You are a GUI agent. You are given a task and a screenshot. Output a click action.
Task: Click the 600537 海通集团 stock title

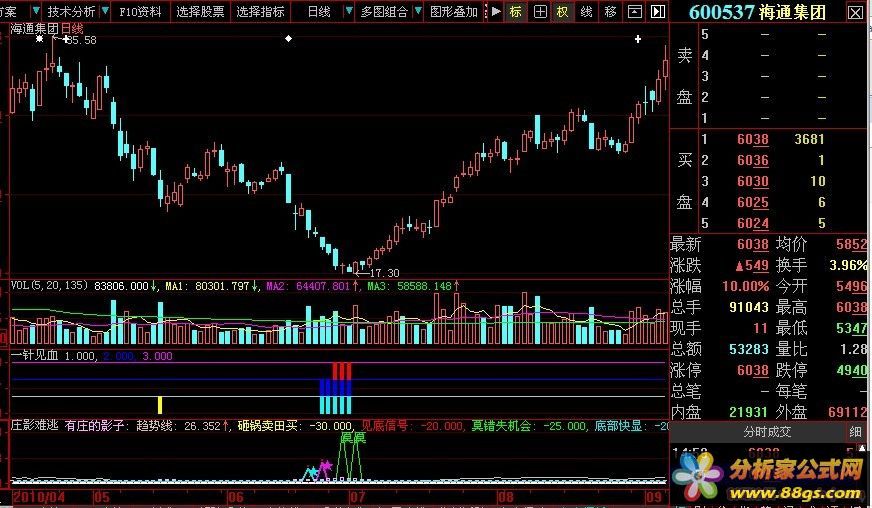tap(757, 12)
